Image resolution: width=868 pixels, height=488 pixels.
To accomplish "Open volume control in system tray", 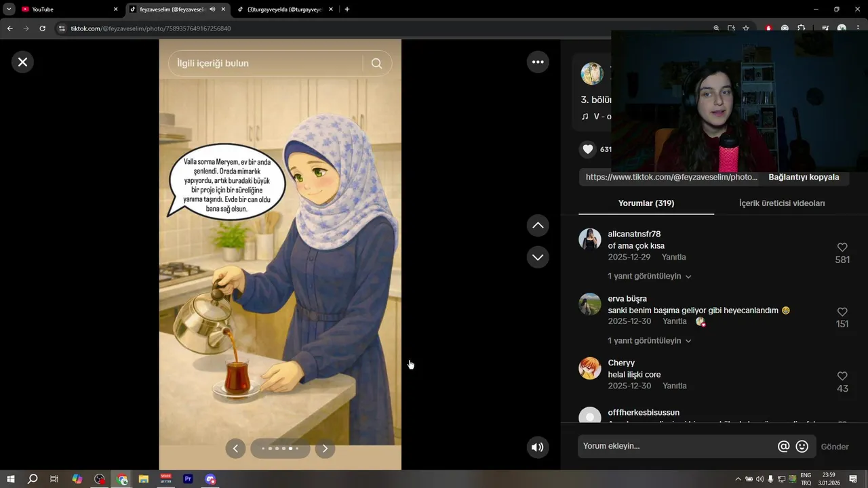I will [x=759, y=479].
